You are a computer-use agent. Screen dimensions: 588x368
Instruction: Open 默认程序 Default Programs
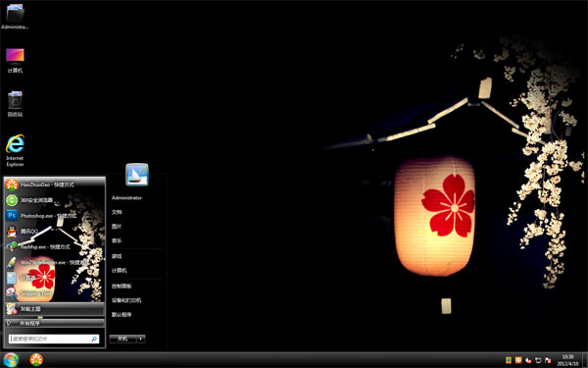tap(122, 315)
